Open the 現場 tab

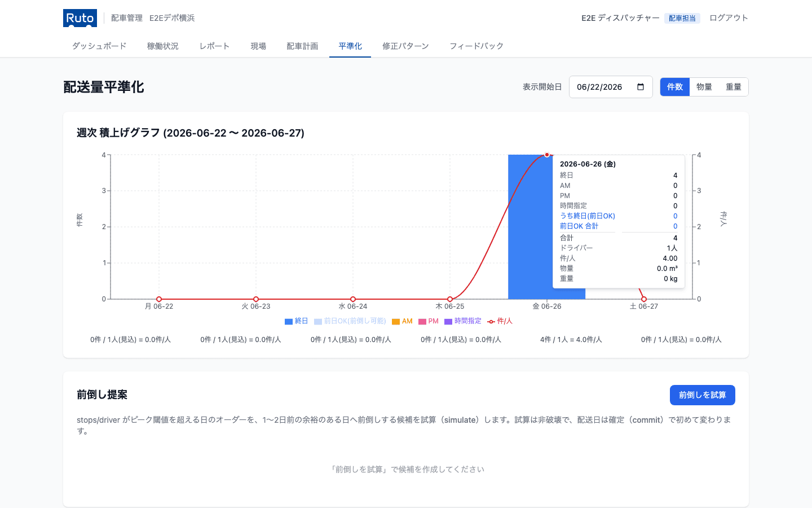[x=258, y=46]
